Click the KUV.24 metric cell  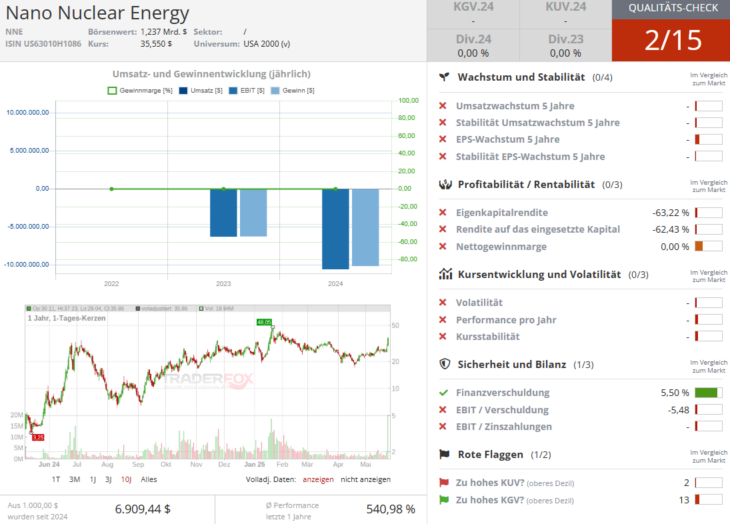pos(565,14)
